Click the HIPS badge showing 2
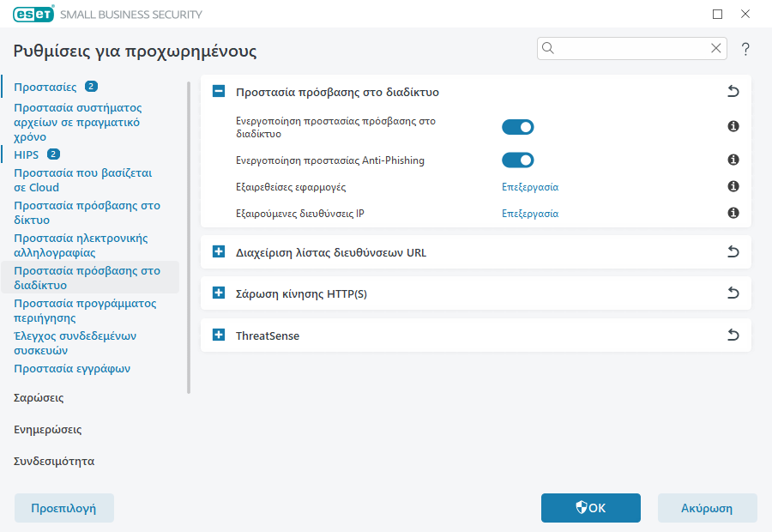The width and height of the screenshot is (772, 532). pos(53,154)
